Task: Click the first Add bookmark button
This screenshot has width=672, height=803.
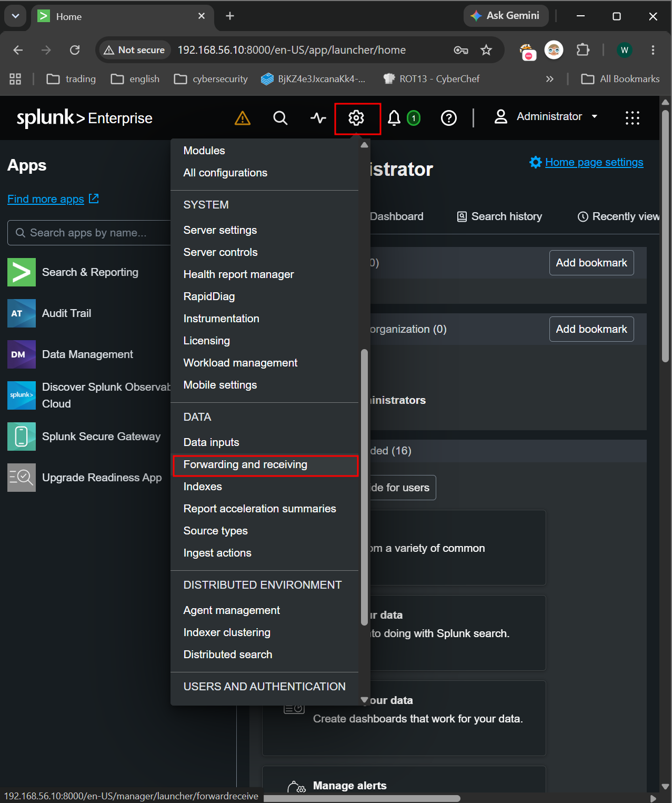Action: click(x=591, y=263)
